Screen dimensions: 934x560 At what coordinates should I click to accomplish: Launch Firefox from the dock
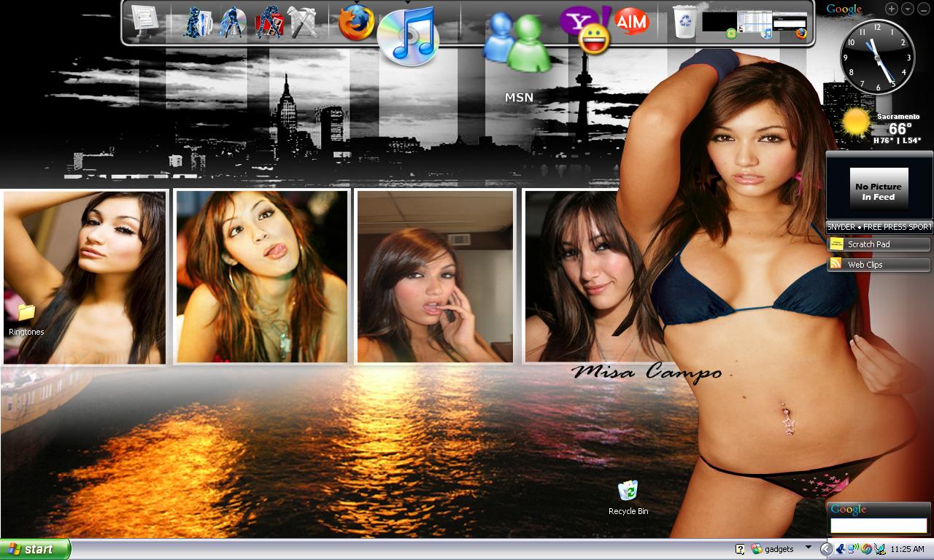click(357, 23)
